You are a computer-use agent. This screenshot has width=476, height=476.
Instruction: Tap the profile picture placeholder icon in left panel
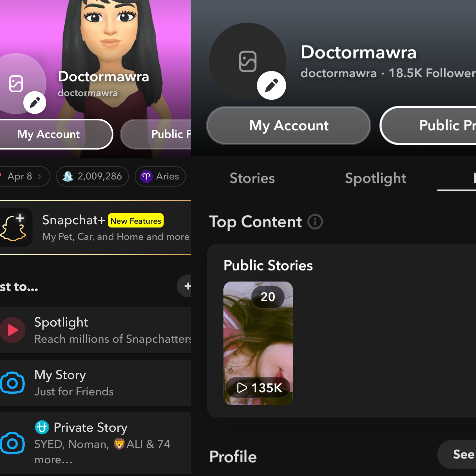coord(16,84)
